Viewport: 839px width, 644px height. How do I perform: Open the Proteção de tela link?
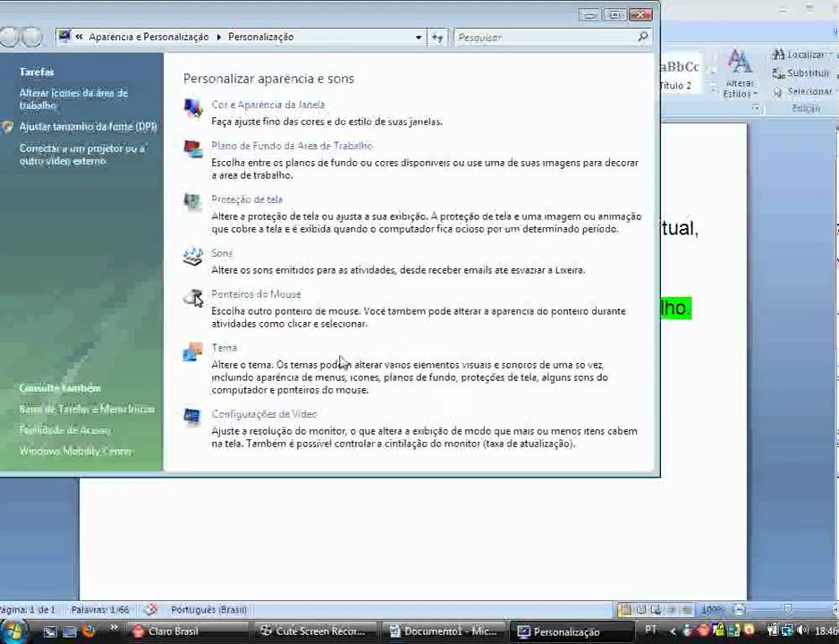pos(247,199)
